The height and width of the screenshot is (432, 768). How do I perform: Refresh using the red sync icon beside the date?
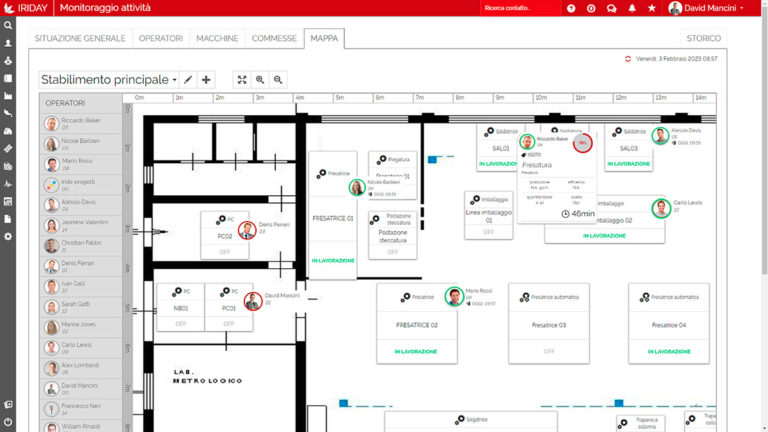coord(627,59)
